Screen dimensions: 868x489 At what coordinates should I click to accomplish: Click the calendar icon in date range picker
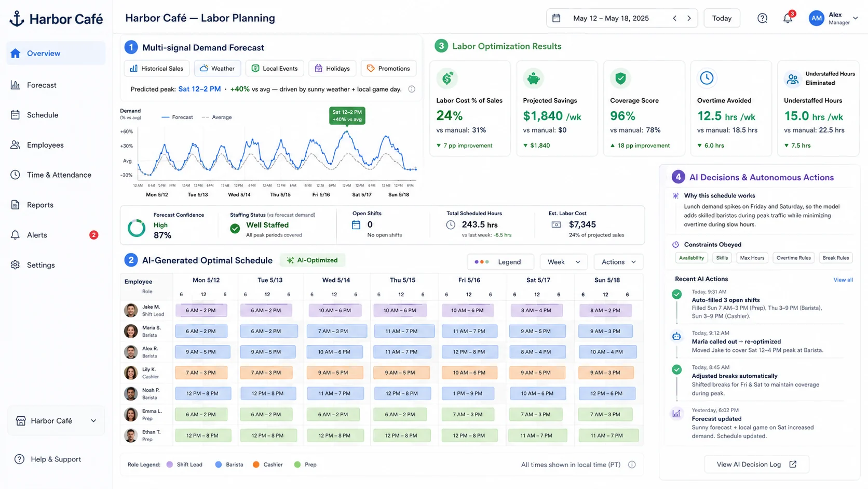[x=557, y=18]
